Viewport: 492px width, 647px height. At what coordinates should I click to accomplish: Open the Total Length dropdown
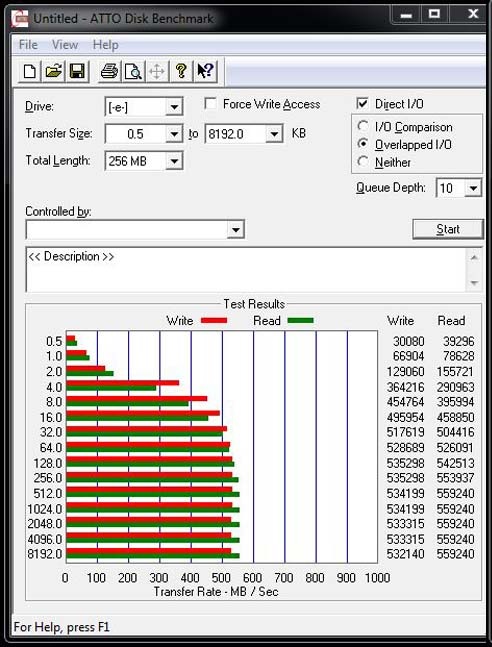coord(174,161)
